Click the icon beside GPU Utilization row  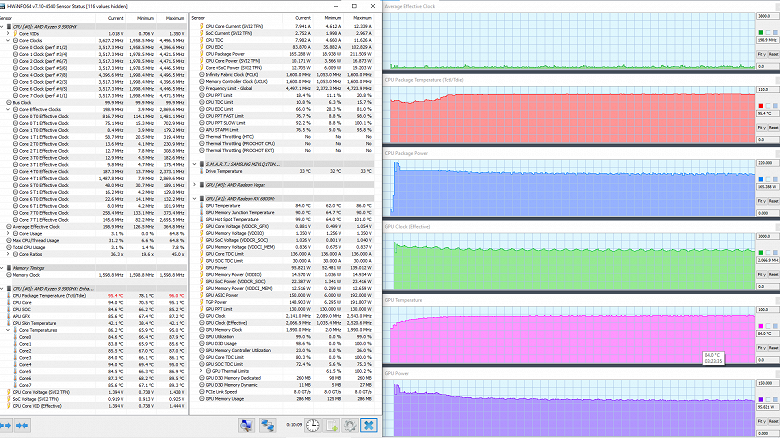(201, 336)
